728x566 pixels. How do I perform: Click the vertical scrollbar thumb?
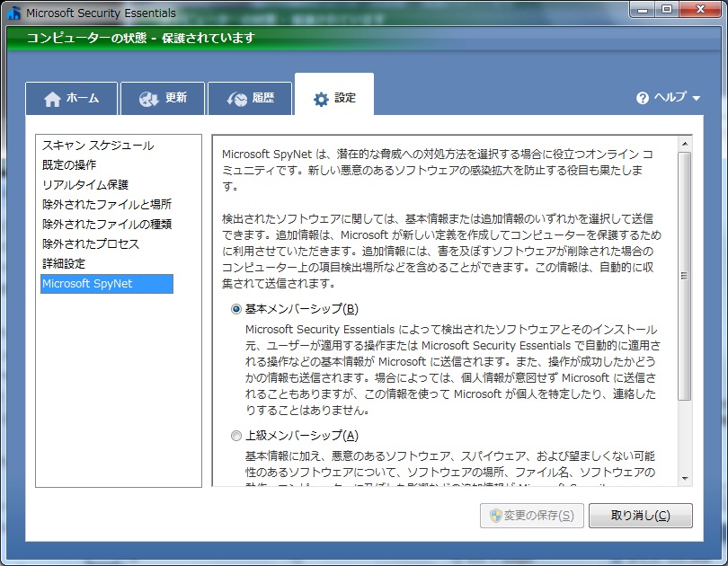click(x=685, y=276)
